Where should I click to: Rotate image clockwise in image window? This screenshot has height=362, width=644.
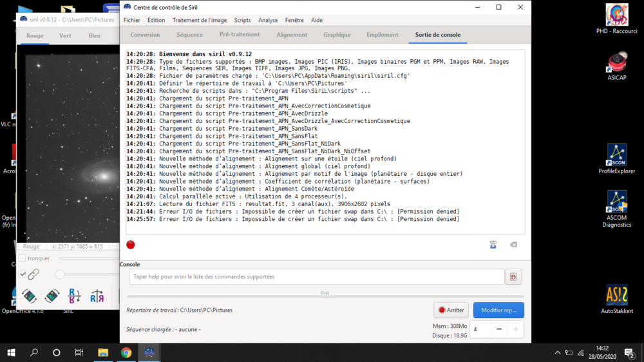tap(52, 296)
